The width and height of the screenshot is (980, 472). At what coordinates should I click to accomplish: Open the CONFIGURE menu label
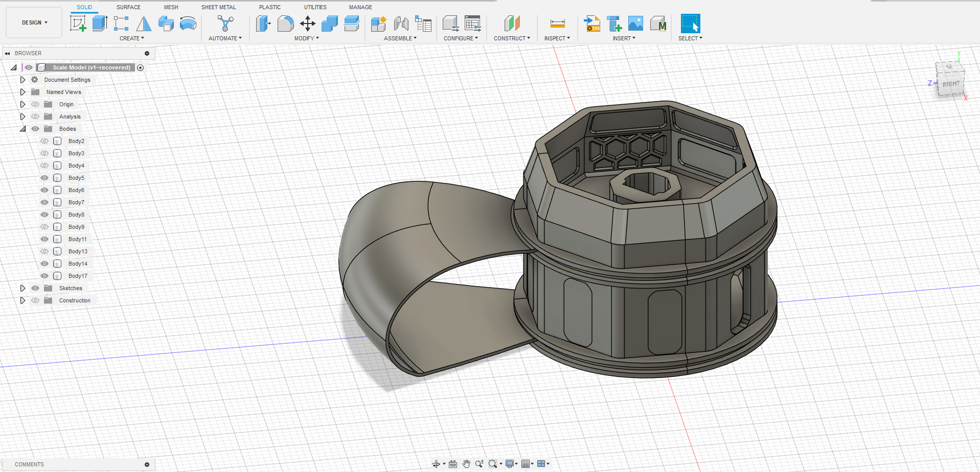(461, 38)
